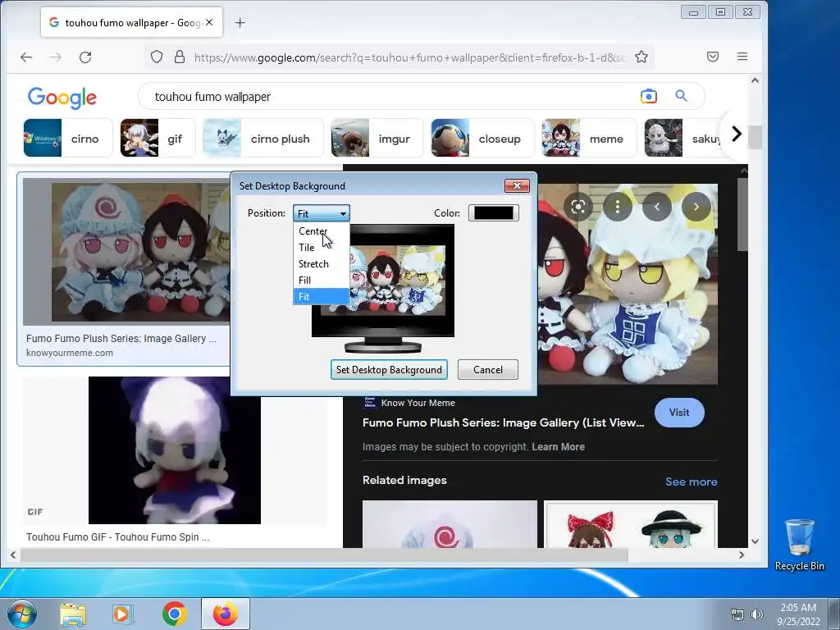Open network icon in system tray
Screen dimensions: 840x630
pos(737,614)
